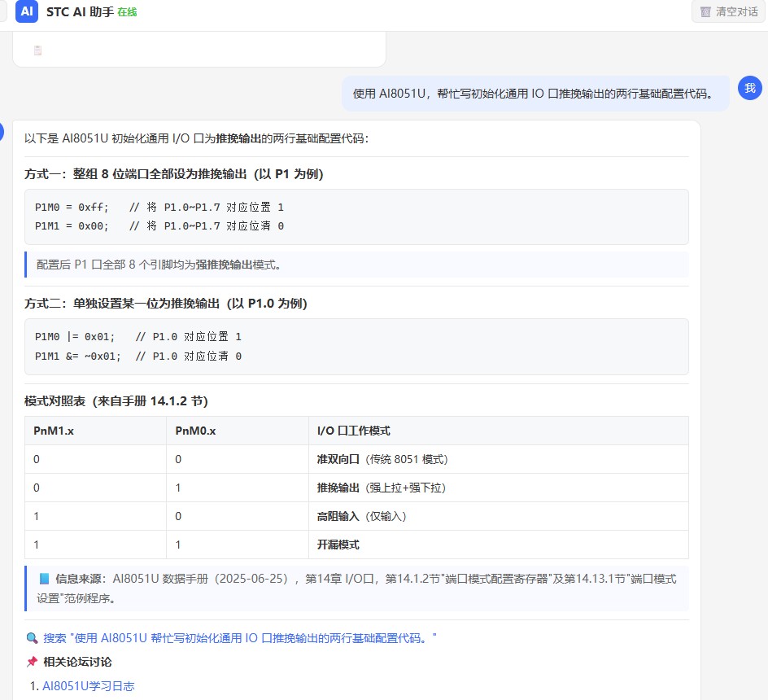Image resolution: width=768 pixels, height=700 pixels.
Task: Click the user message about AI8051U 推挽输出
Action: click(535, 94)
